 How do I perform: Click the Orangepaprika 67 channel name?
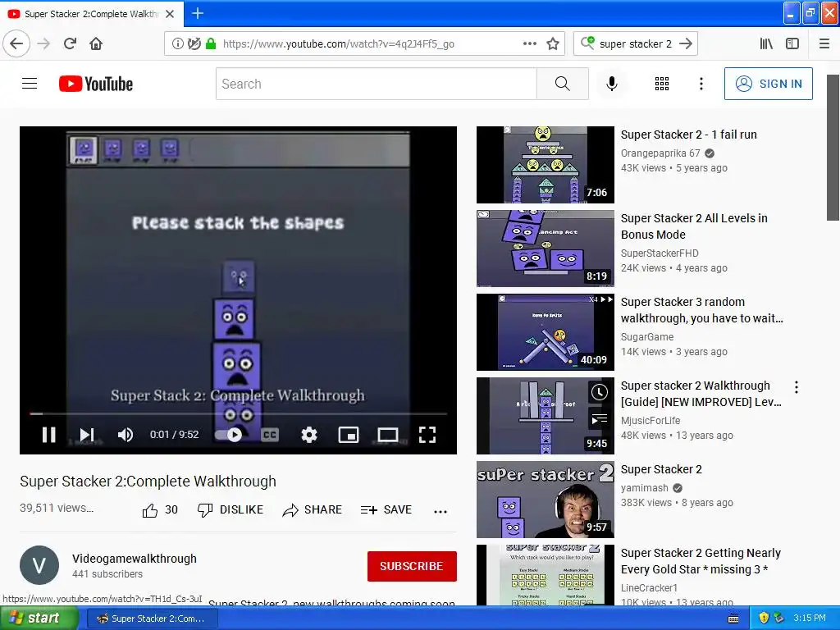[660, 153]
